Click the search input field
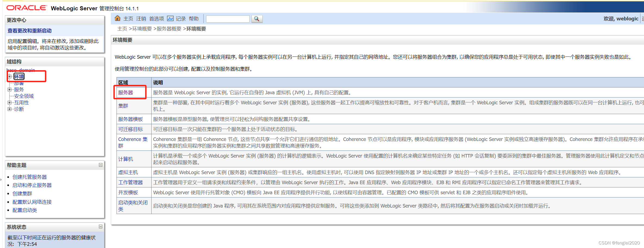644x248 pixels. [x=228, y=19]
